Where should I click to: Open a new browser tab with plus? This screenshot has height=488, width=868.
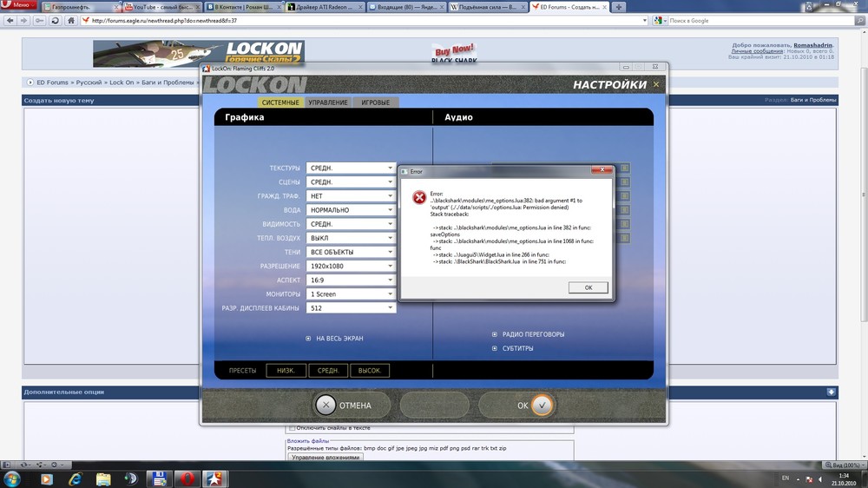618,7
